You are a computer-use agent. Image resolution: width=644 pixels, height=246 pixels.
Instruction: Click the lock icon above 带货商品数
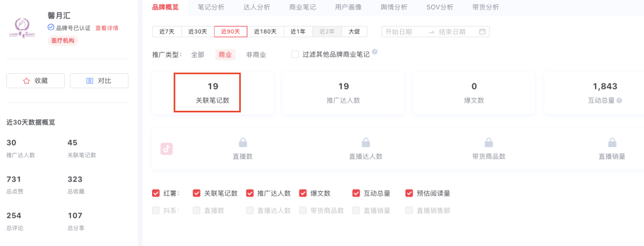tap(488, 143)
